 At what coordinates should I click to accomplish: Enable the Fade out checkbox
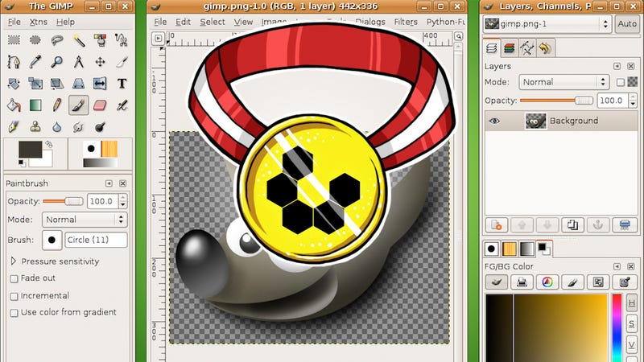click(14, 278)
